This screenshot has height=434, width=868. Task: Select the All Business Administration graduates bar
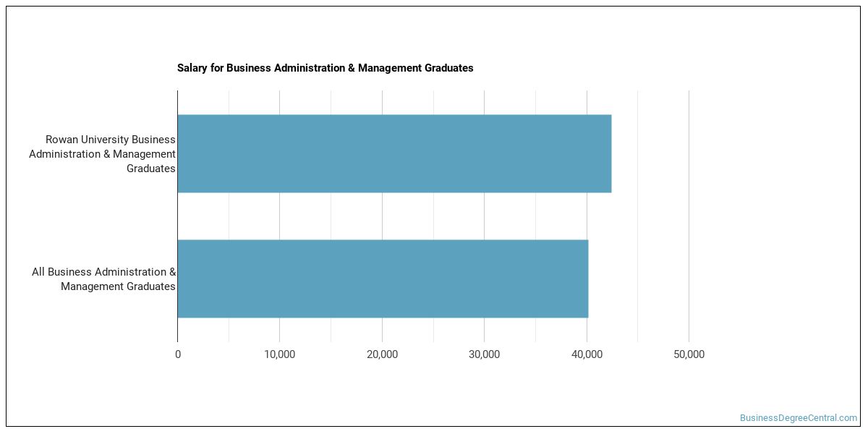pos(383,278)
